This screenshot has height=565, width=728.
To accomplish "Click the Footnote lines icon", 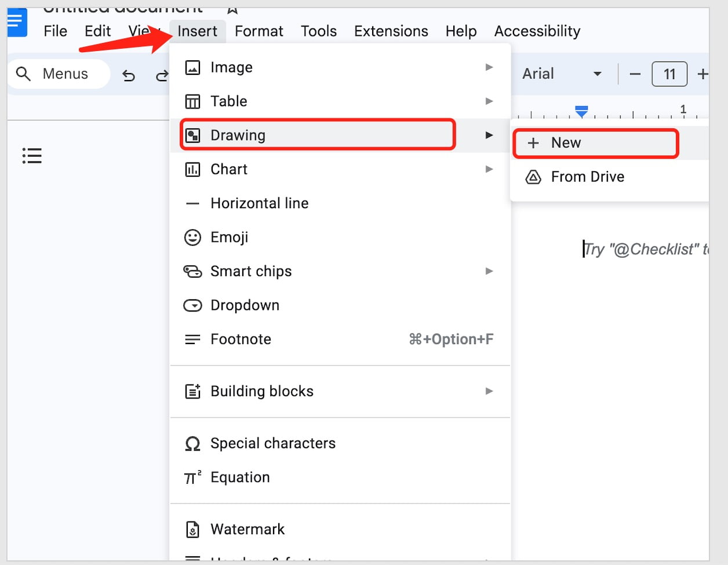I will pyautogui.click(x=192, y=339).
